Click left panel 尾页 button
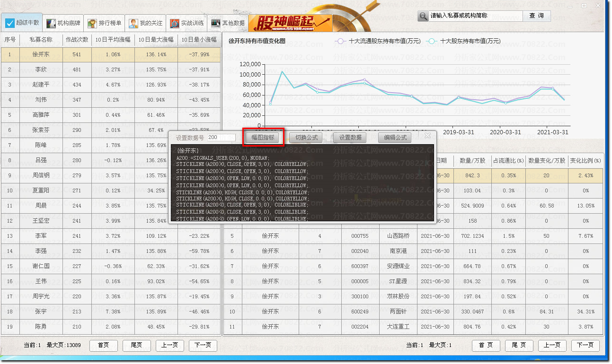 pos(136,346)
